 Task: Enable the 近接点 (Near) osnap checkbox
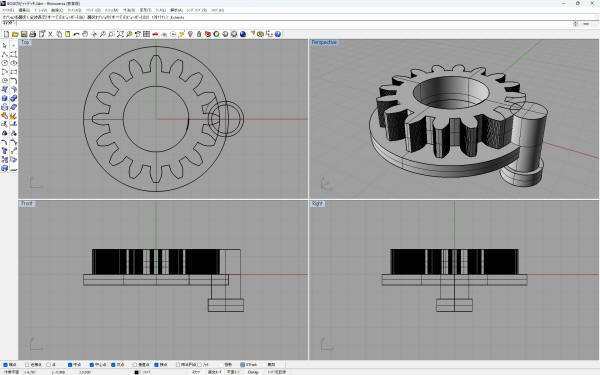point(28,365)
